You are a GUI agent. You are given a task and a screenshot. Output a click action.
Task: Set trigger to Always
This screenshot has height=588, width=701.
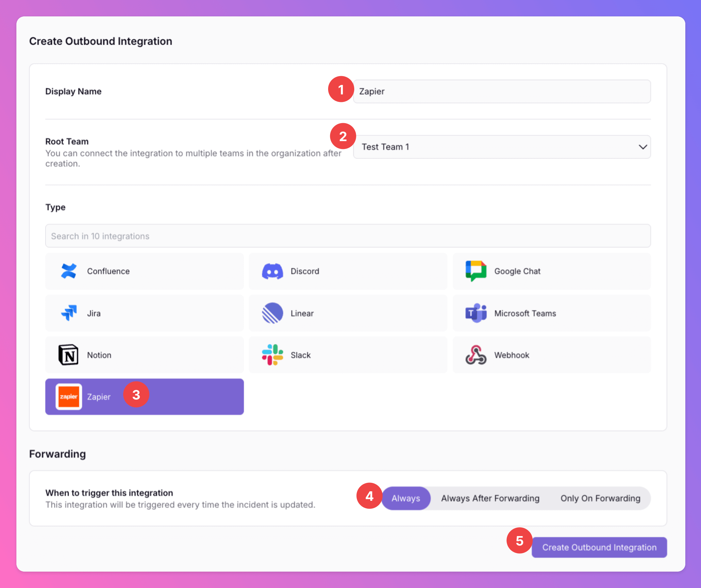[406, 498]
